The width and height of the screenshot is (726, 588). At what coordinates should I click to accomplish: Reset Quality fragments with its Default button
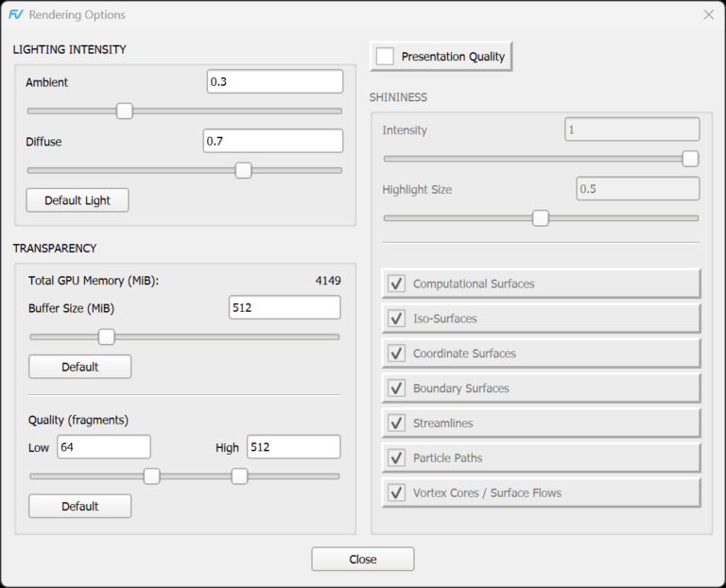click(80, 506)
